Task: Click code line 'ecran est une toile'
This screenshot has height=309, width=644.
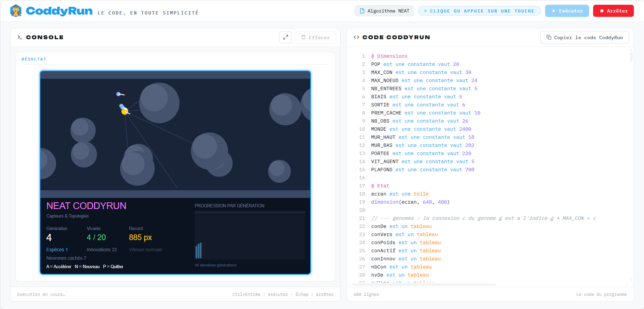Action: click(400, 194)
